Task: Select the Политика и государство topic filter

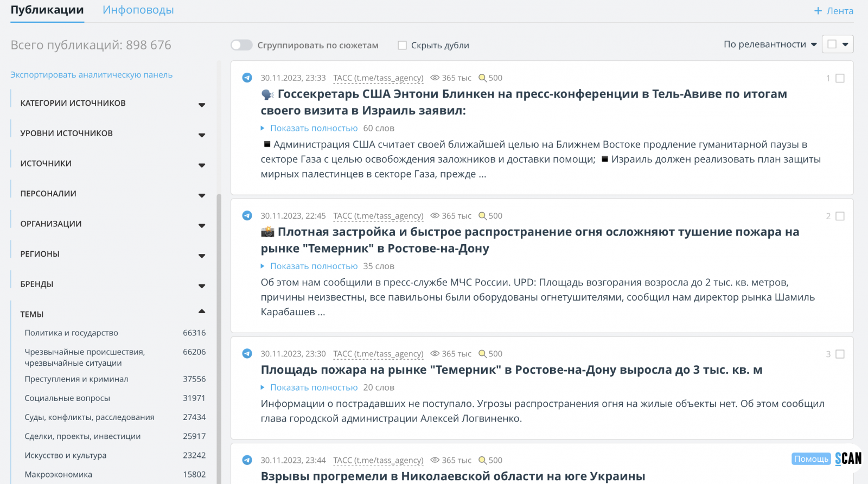Action: pyautogui.click(x=71, y=333)
